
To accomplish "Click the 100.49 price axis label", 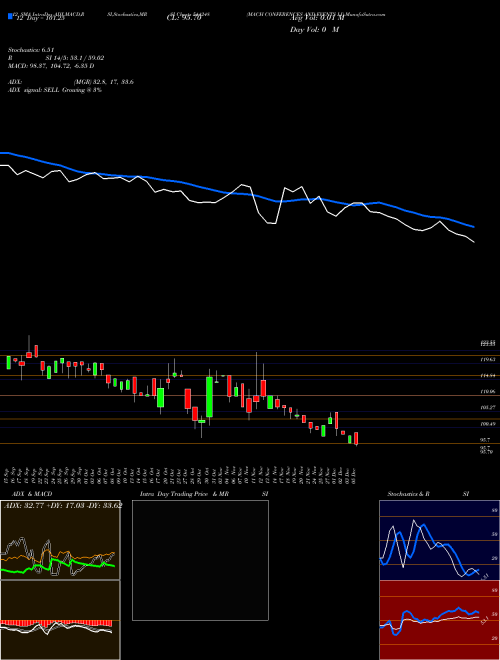I will pyautogui.click(x=488, y=424).
